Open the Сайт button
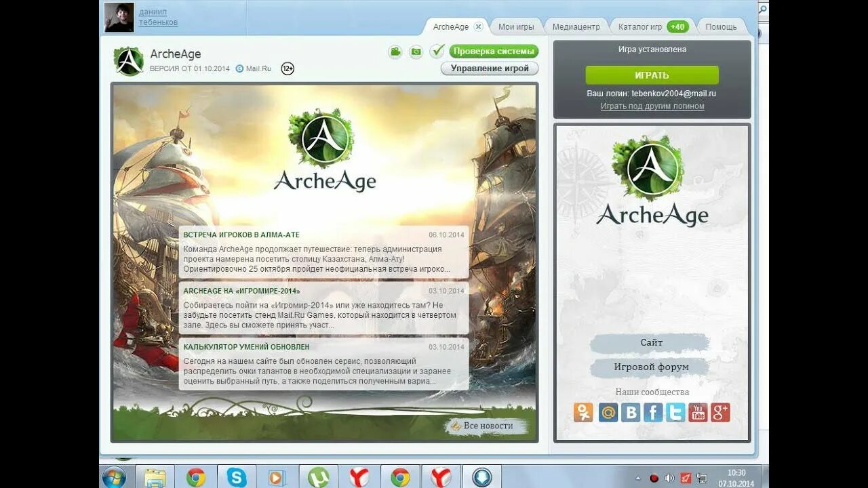The image size is (868, 488). (x=652, y=343)
